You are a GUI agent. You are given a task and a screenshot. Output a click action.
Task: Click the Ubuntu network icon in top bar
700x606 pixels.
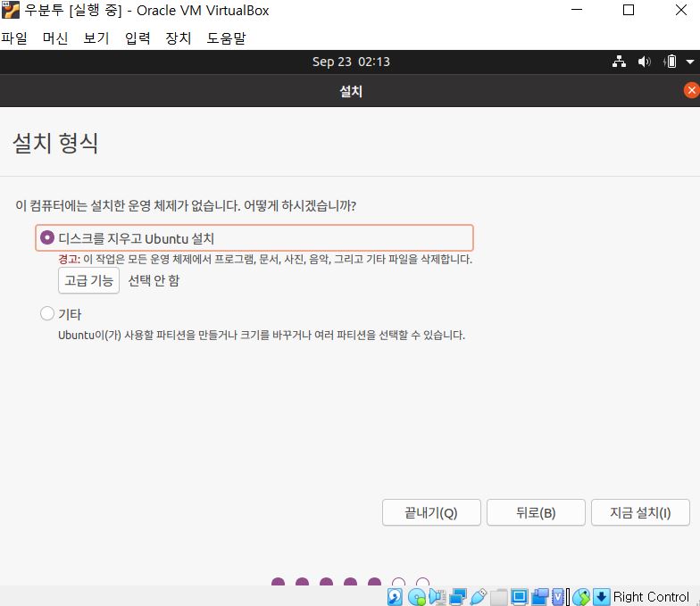pos(619,62)
